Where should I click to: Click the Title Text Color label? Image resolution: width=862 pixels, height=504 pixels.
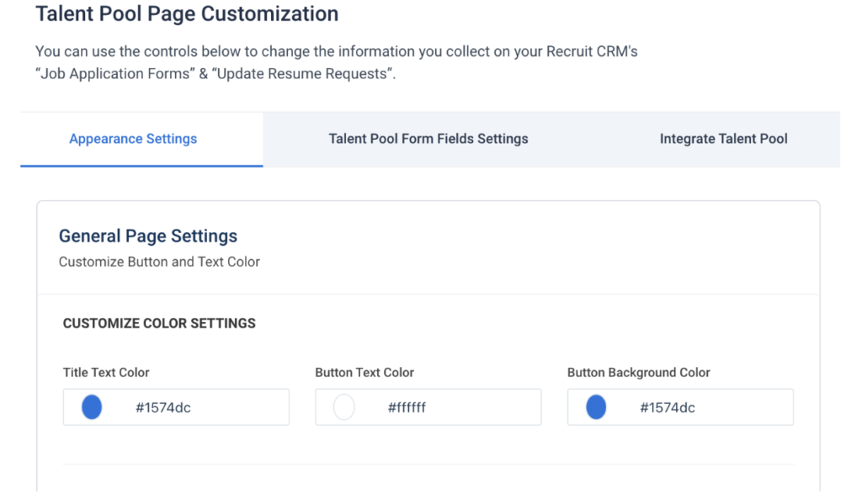[104, 372]
